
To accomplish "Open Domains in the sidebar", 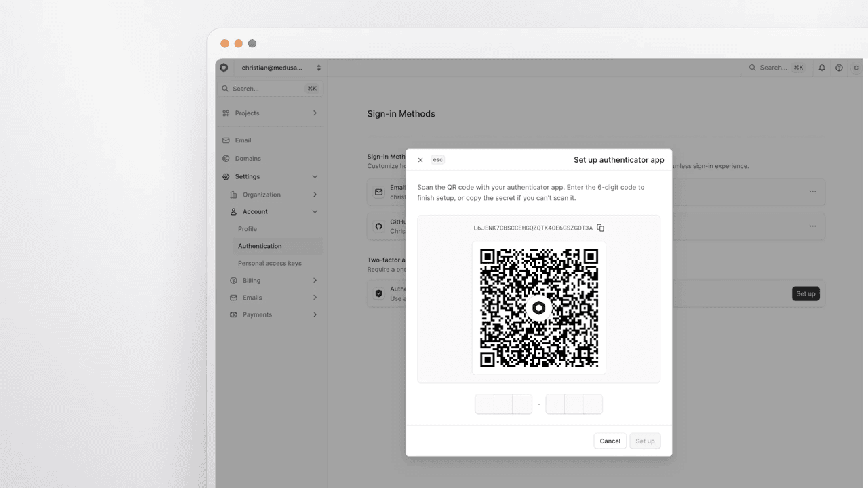I will tap(271, 159).
